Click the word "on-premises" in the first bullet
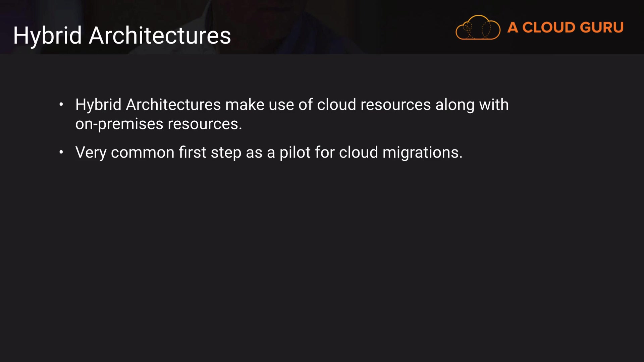 click(119, 124)
